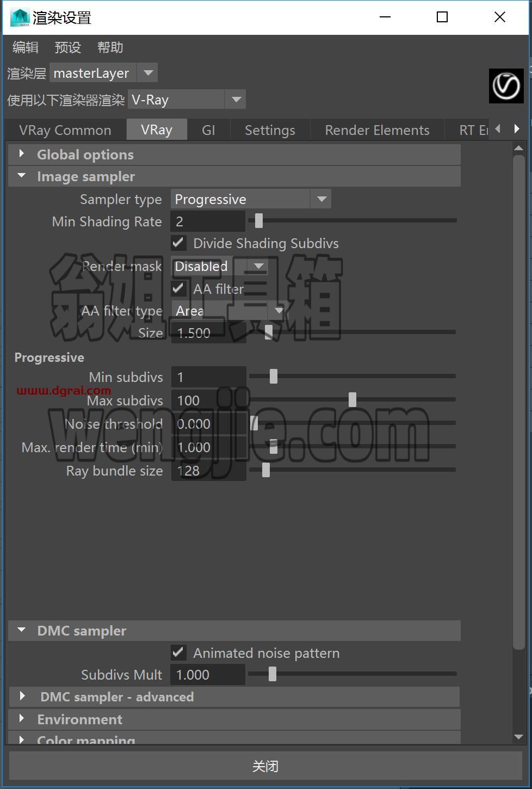
Task: Open the masterLayer render layer dropdown
Action: tap(103, 73)
